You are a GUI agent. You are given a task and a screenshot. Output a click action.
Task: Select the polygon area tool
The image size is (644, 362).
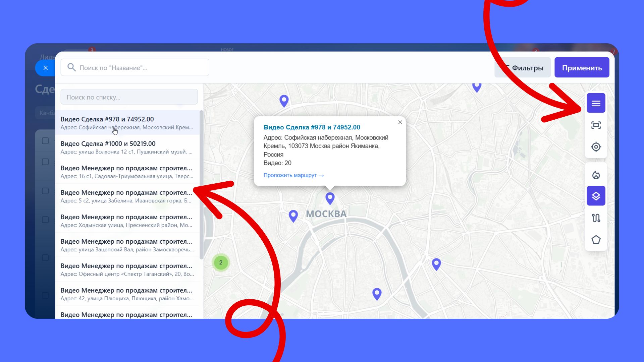point(596,240)
